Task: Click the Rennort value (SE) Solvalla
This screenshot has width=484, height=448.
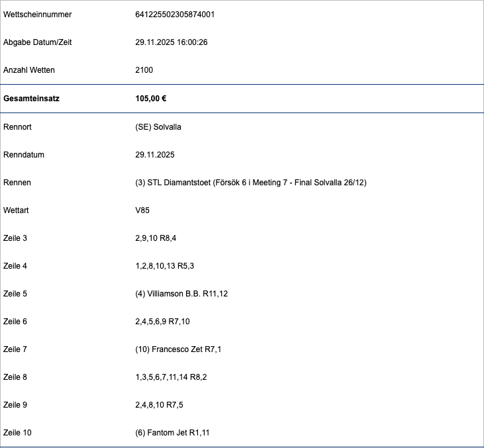Action: (158, 127)
